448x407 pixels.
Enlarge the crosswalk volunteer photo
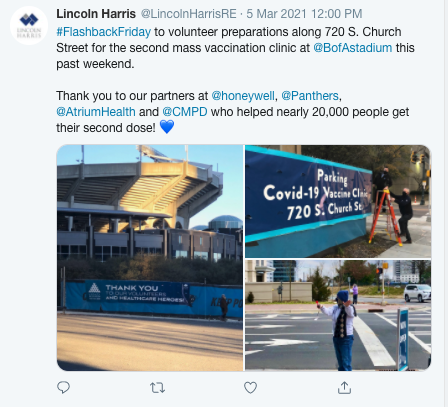(x=338, y=315)
